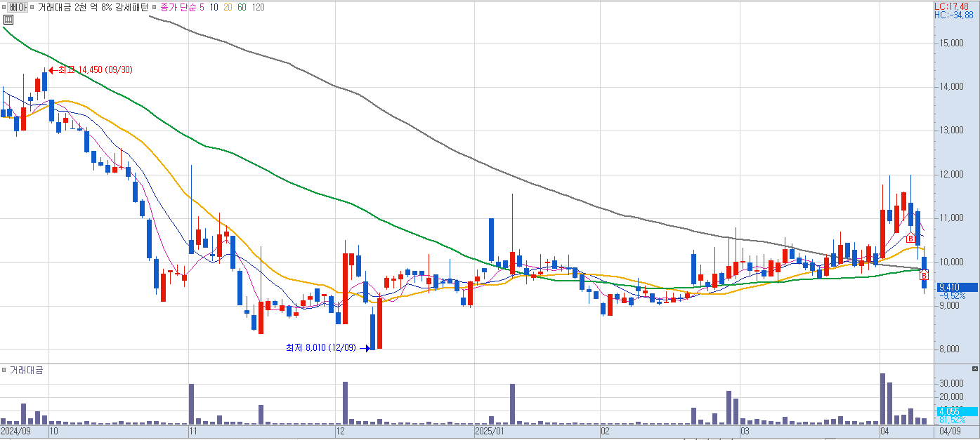Toggle the square marker before volume 거래대금 label
980x440 pixels.
point(4,370)
